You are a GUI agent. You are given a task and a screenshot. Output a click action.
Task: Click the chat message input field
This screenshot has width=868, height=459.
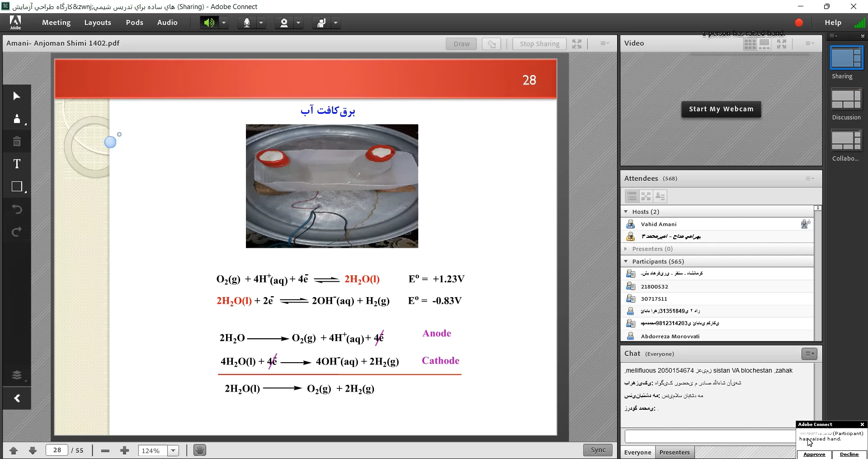[709, 436]
